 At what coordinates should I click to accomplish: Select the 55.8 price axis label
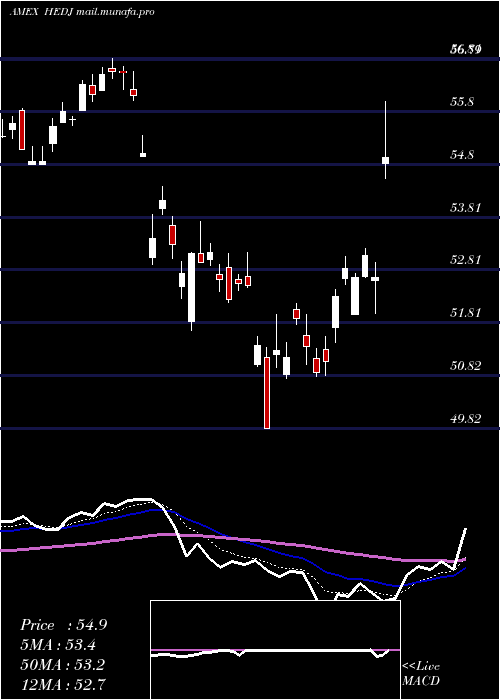[x=462, y=102]
